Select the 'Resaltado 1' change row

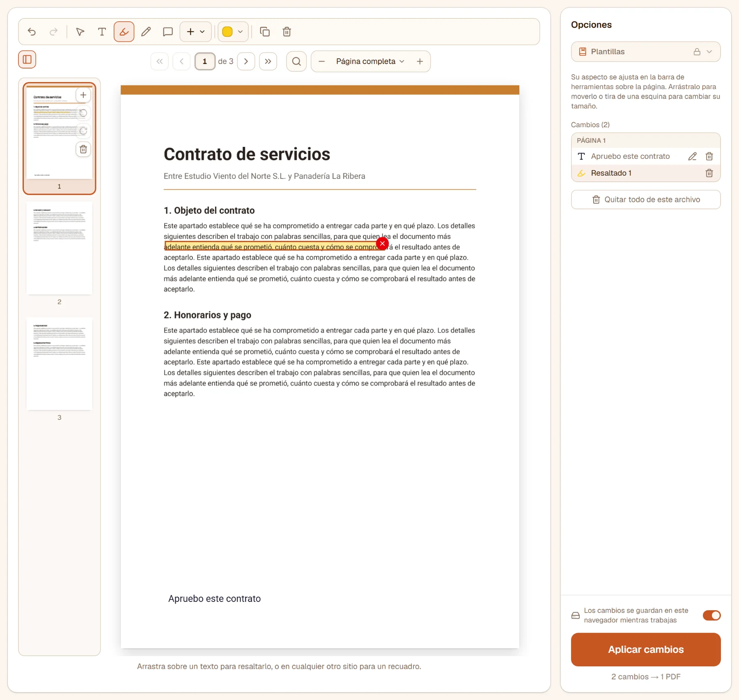click(x=645, y=173)
